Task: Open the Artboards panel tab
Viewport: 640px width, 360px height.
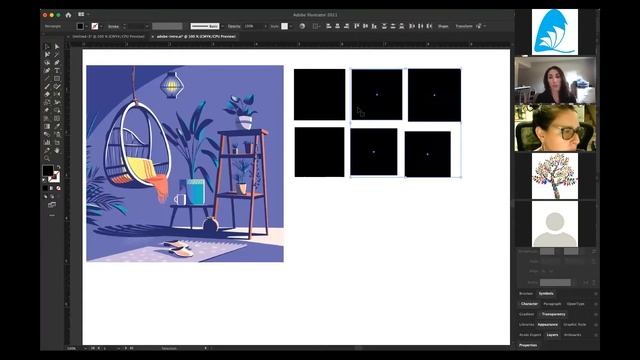Action: (x=572, y=335)
